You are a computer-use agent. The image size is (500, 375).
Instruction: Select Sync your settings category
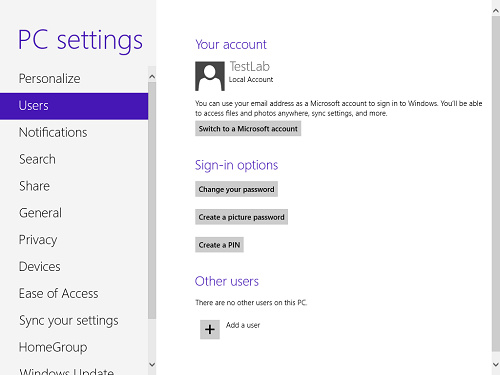pyautogui.click(x=74, y=321)
